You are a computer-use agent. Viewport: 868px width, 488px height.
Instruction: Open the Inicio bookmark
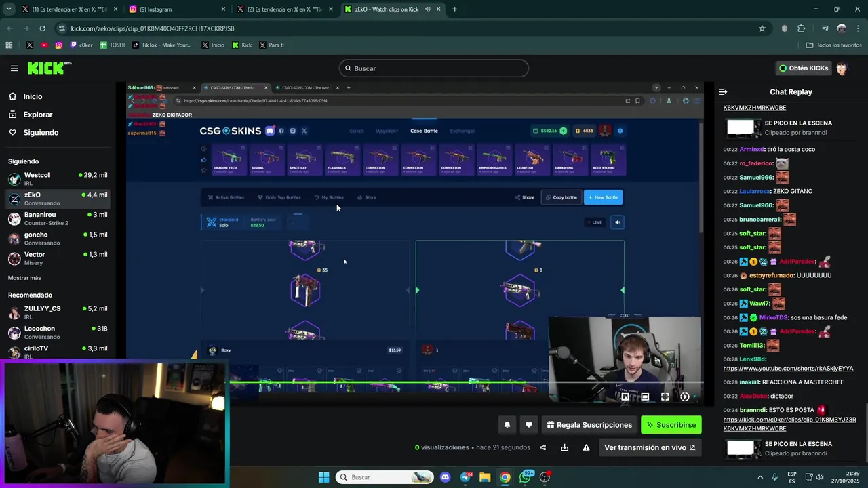click(213, 45)
